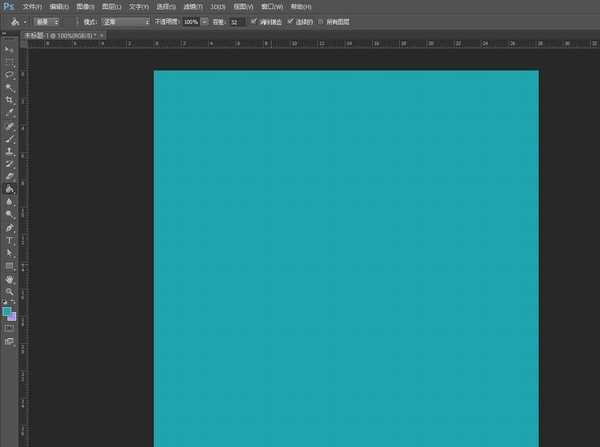Viewport: 600px width, 447px height.
Task: Select the Move tool
Action: point(9,48)
